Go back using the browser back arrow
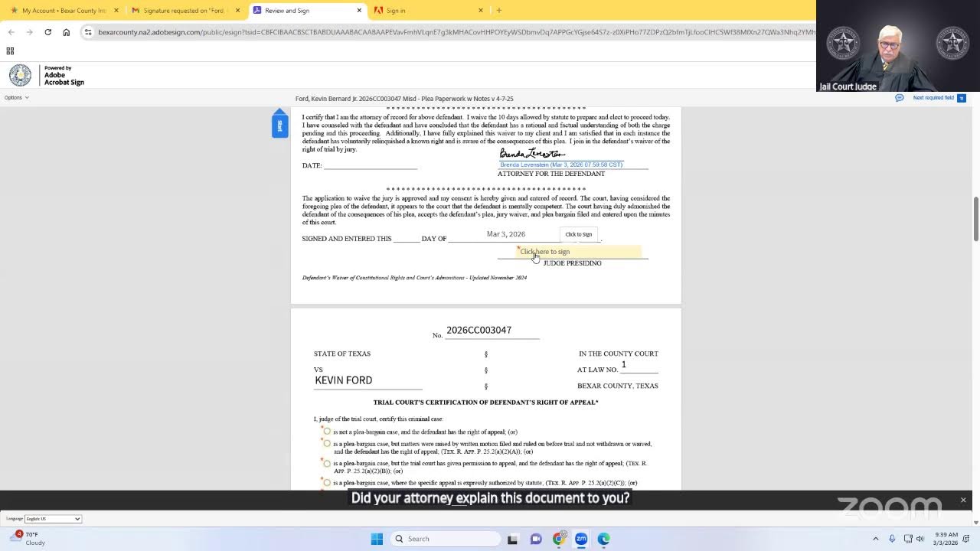The width and height of the screenshot is (980, 551). [x=11, y=32]
